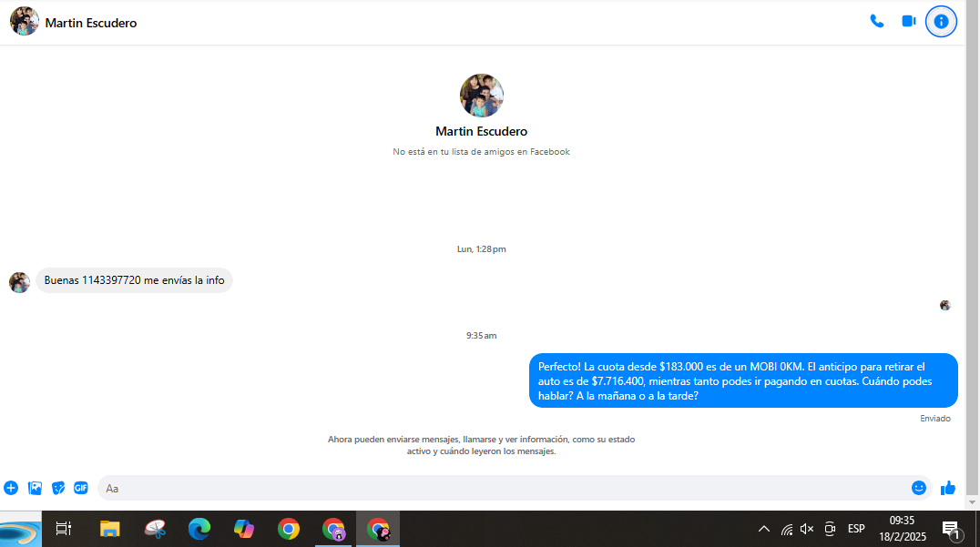980x547 pixels.
Task: Switch the ESP keyboard language indicator
Action: coord(856,529)
